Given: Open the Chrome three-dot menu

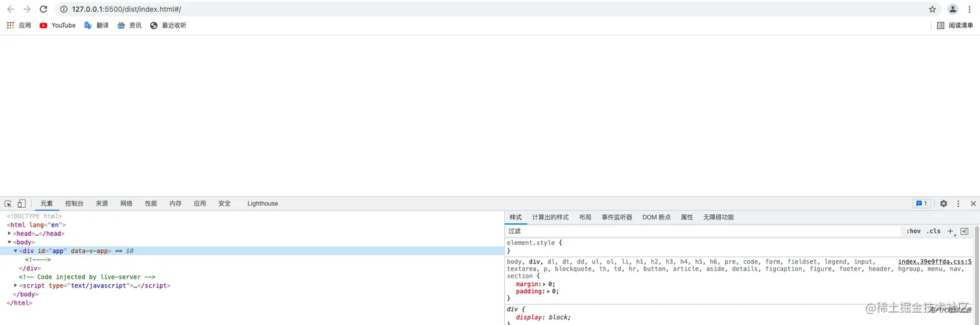Looking at the screenshot, I should coord(970,9).
